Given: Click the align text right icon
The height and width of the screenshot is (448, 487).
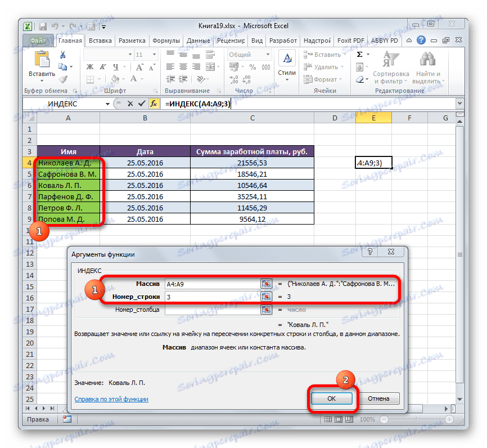Looking at the screenshot, I should [196, 67].
